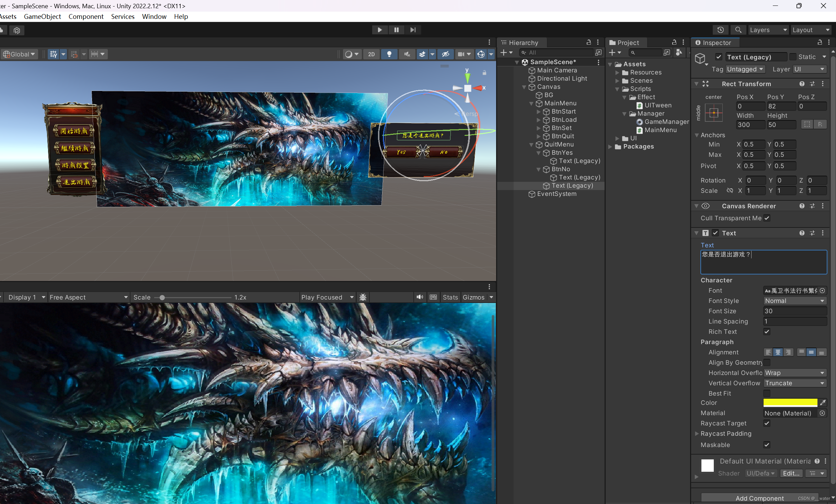Toggle constrained proportions link on Scale
This screenshot has height=504, width=836.
tap(730, 191)
